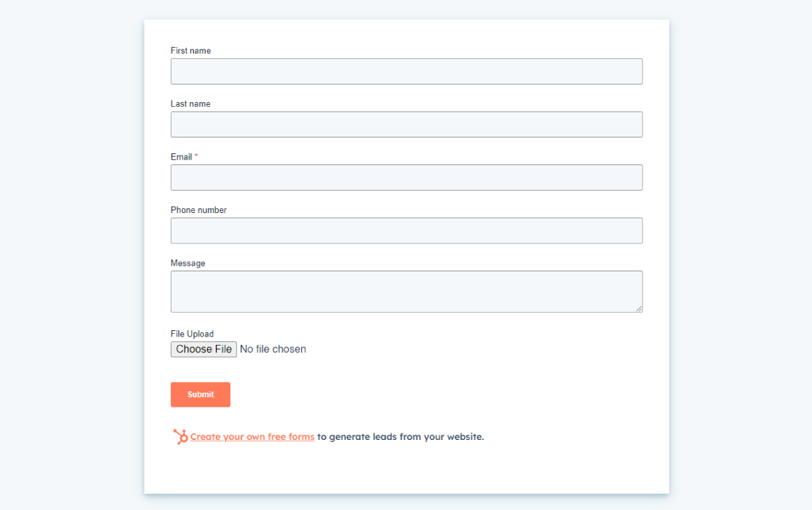The width and height of the screenshot is (812, 510).
Task: Focus the Last name input field
Action: point(407,124)
